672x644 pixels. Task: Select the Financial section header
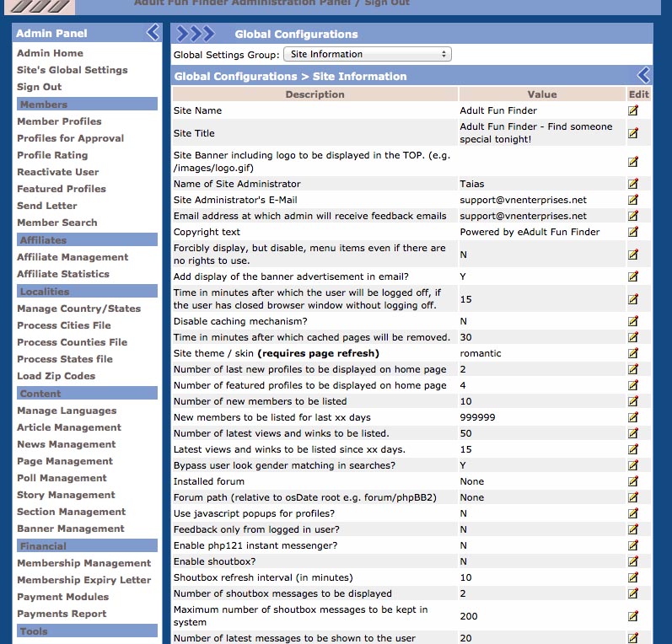point(87,546)
